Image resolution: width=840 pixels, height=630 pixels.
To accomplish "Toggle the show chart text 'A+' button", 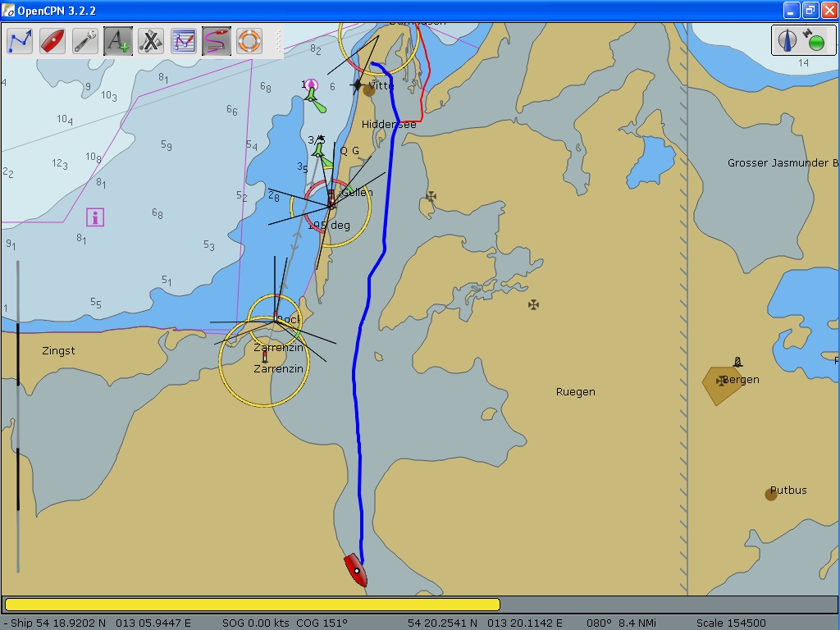I will (118, 41).
